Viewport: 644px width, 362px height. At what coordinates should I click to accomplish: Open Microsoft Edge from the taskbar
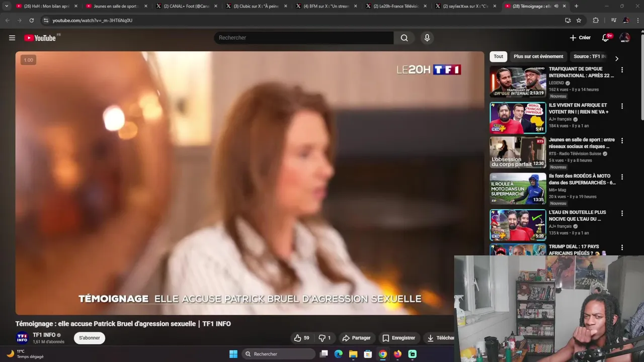(x=339, y=354)
